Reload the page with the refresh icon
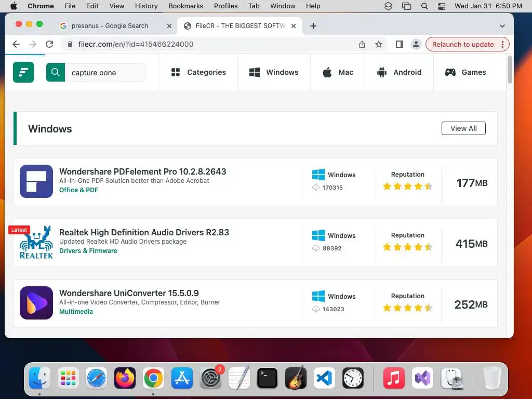The image size is (532, 399). pyautogui.click(x=49, y=44)
